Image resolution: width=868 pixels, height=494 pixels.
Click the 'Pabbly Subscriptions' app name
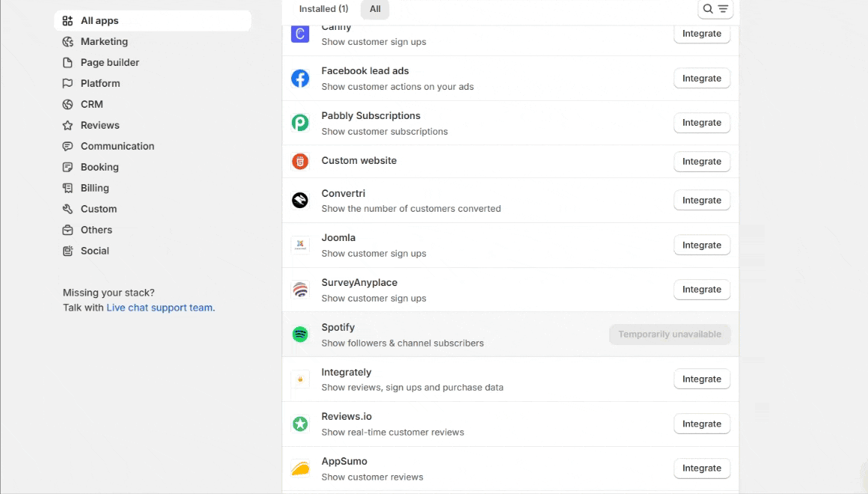click(x=371, y=116)
